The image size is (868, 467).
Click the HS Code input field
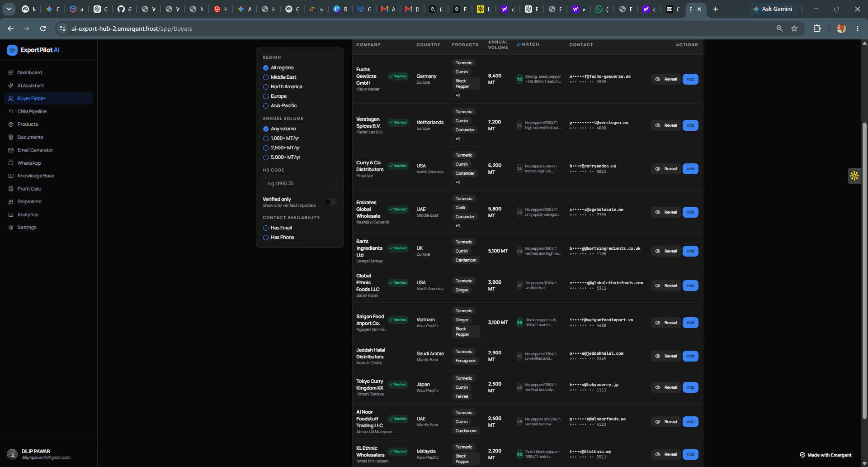(300, 183)
